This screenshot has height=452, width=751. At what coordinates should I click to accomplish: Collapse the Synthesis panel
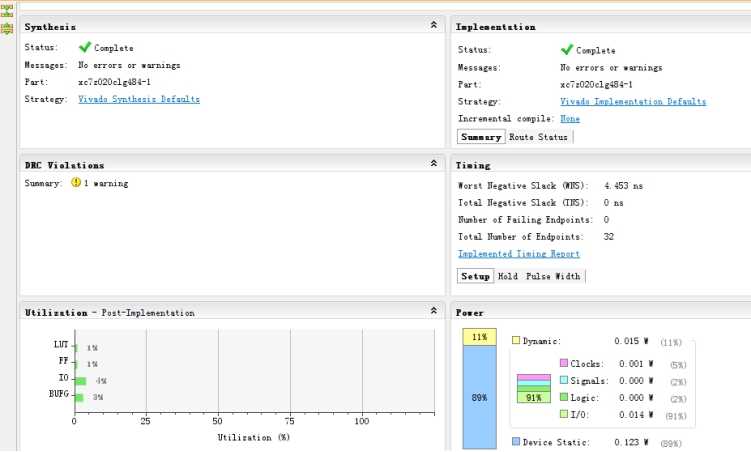(433, 24)
